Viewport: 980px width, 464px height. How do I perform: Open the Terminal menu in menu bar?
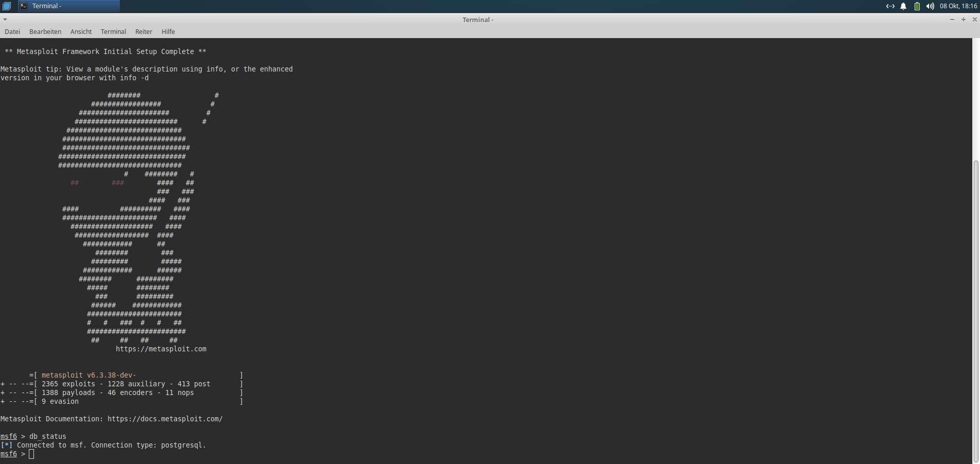coord(113,31)
